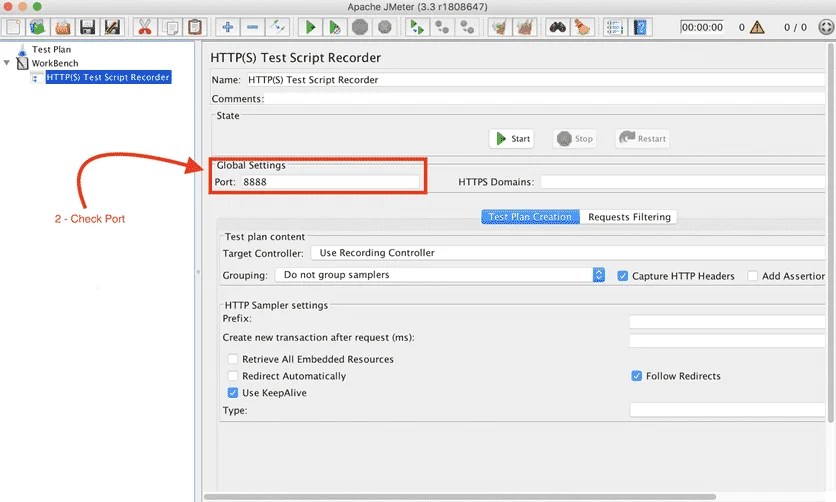The width and height of the screenshot is (836, 502).
Task: Click the Save As toolbar icon
Action: pos(112,27)
